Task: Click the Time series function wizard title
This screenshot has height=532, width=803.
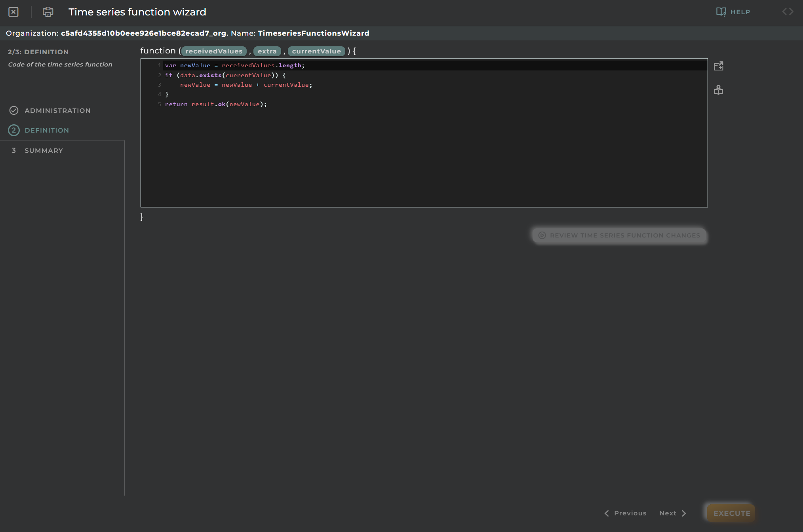Action: (x=137, y=12)
